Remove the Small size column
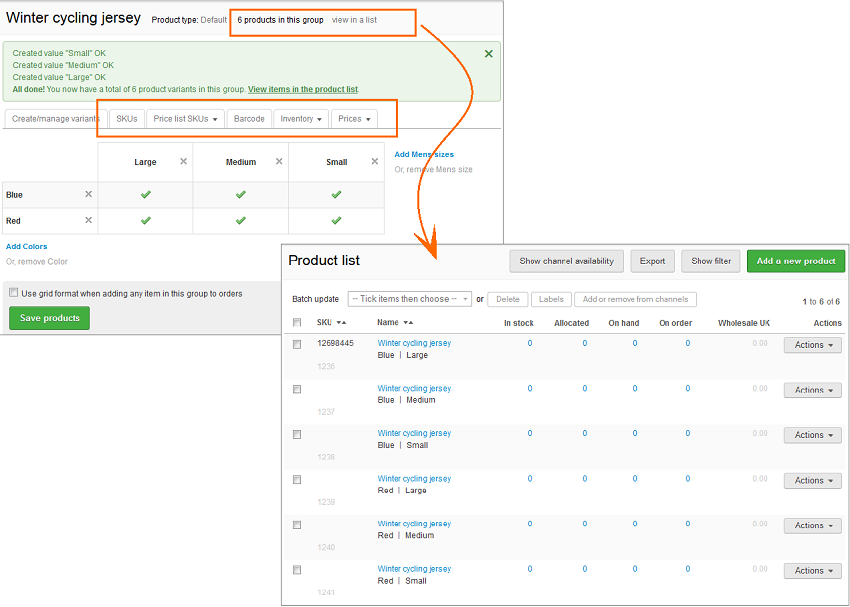Screen dimensions: 850x607 (x=375, y=161)
